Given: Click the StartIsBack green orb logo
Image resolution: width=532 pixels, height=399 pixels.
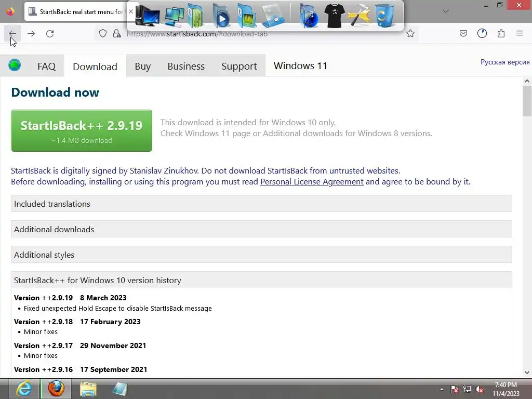Looking at the screenshot, I should point(15,65).
